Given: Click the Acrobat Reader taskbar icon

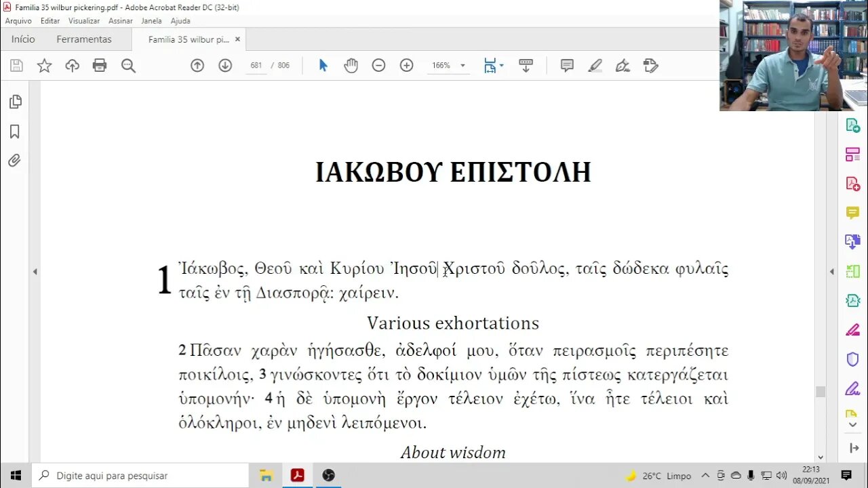Looking at the screenshot, I should coord(297,476).
